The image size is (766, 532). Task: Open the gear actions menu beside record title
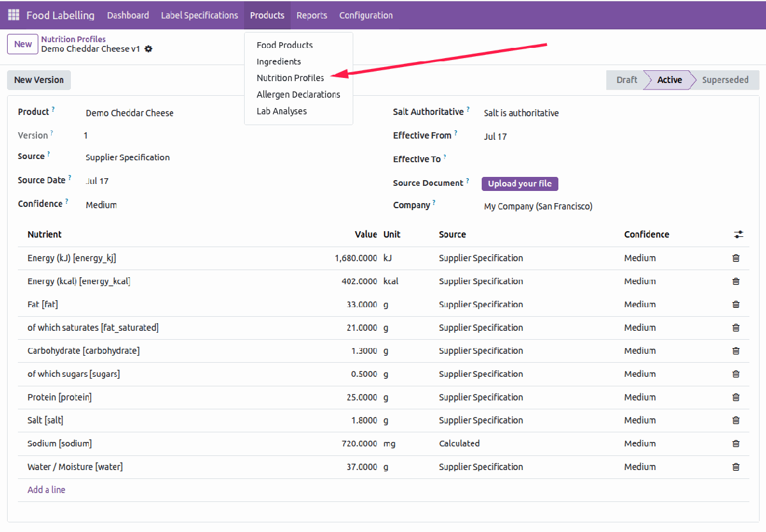[148, 49]
